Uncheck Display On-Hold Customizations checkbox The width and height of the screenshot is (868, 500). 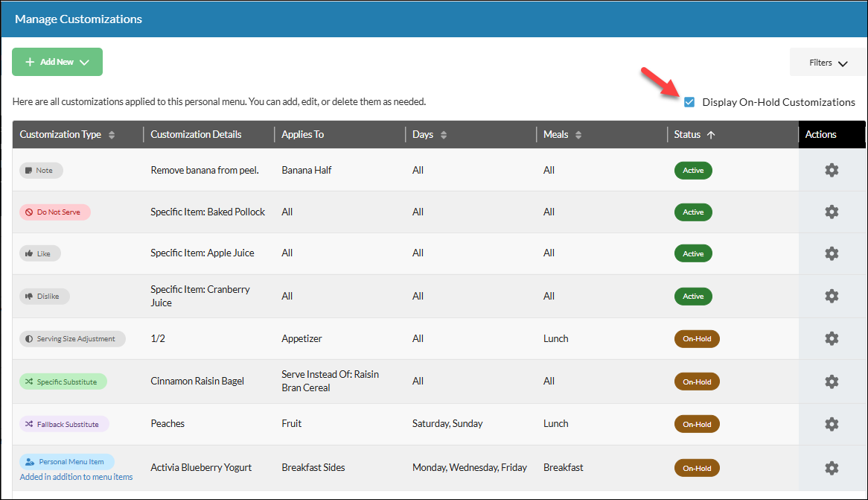(689, 102)
